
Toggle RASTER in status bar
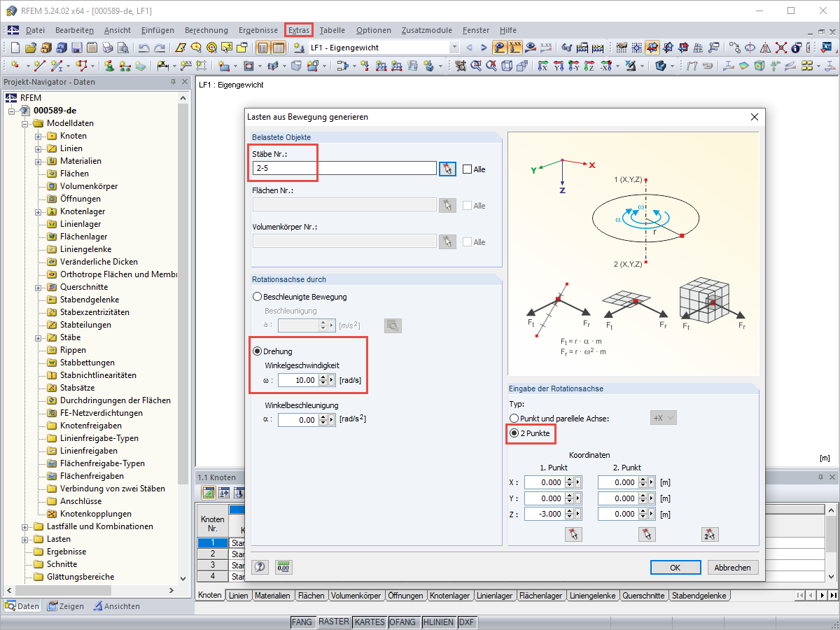[333, 622]
